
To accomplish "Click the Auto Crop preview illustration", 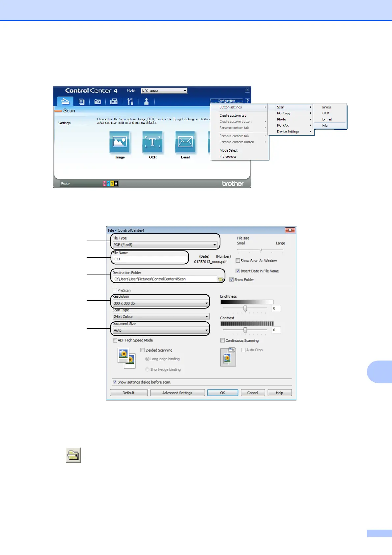I will pyautogui.click(x=228, y=357).
